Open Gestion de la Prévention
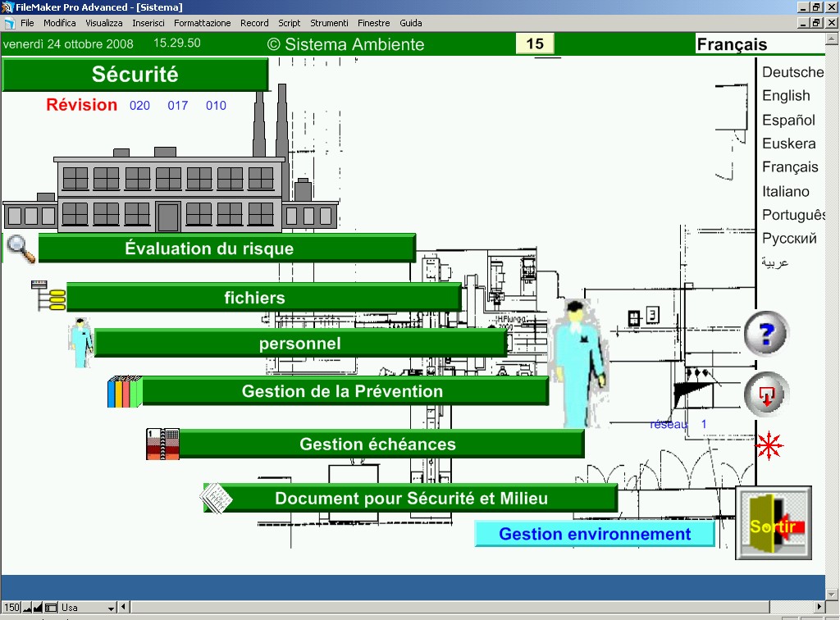Screen dimensions: 840x620 tap(345, 391)
